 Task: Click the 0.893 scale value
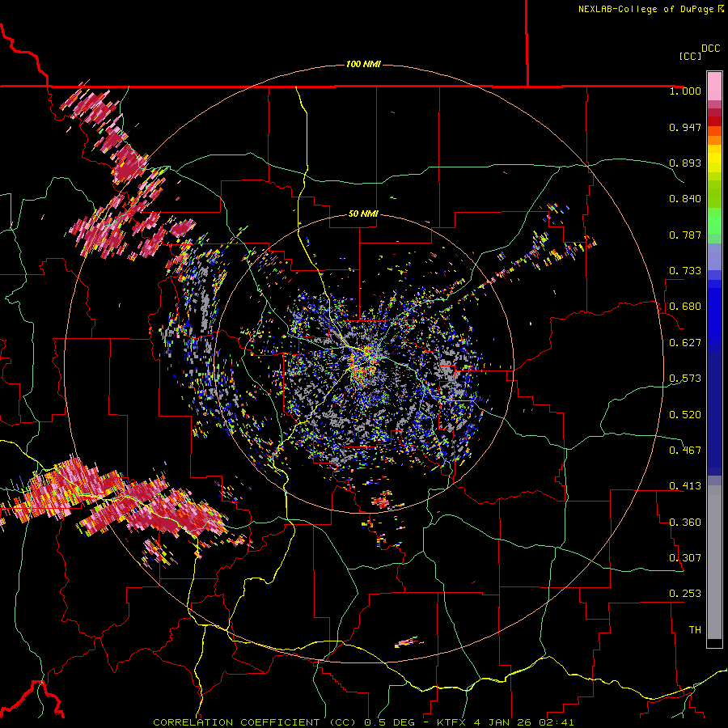pyautogui.click(x=685, y=163)
